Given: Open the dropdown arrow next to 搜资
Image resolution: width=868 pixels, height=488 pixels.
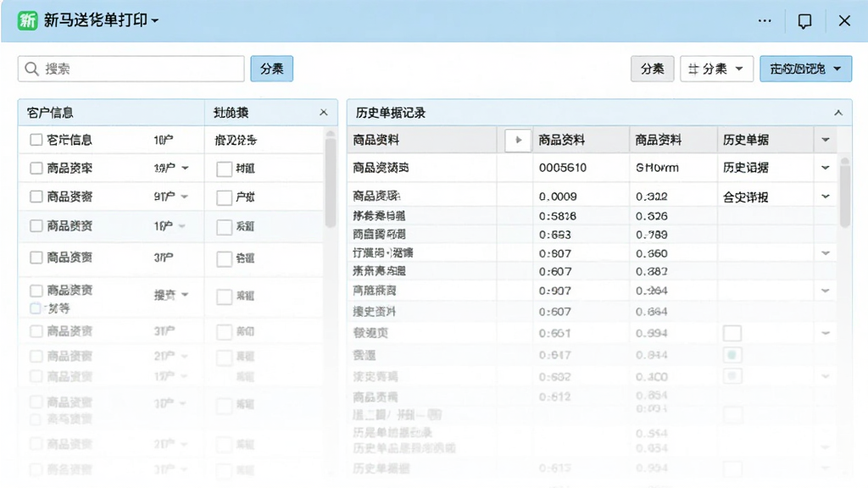Looking at the screenshot, I should (x=185, y=295).
